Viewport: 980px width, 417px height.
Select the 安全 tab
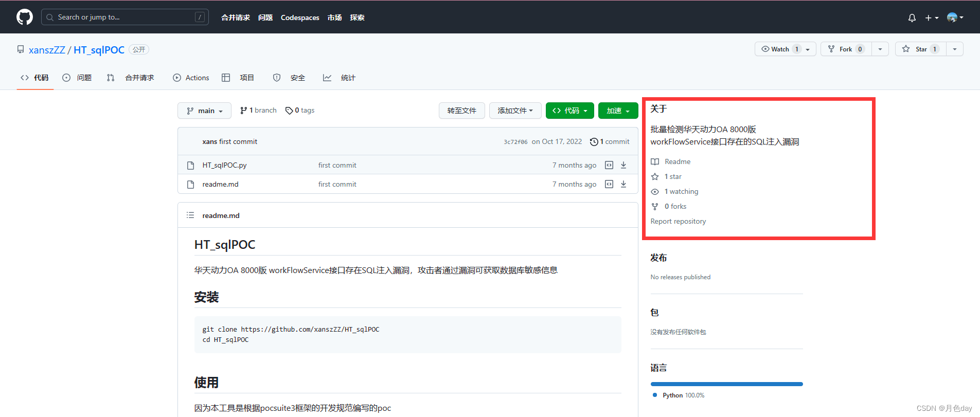click(x=289, y=78)
